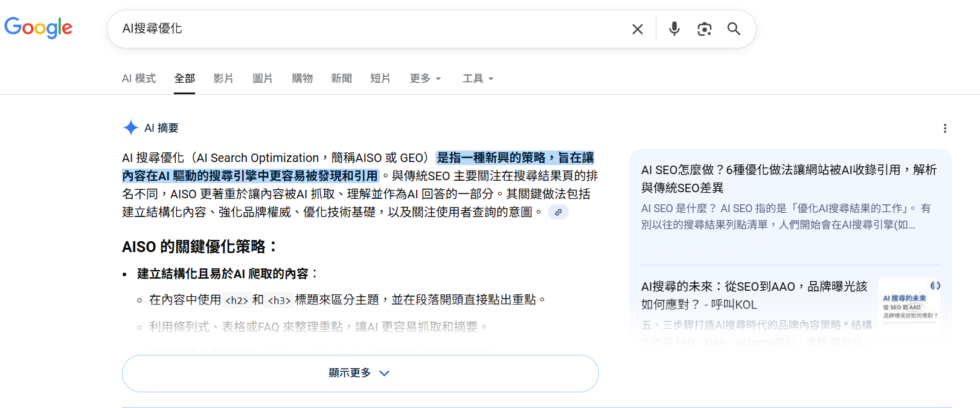Click the magnifying glass search button
980x408 pixels.
734,29
